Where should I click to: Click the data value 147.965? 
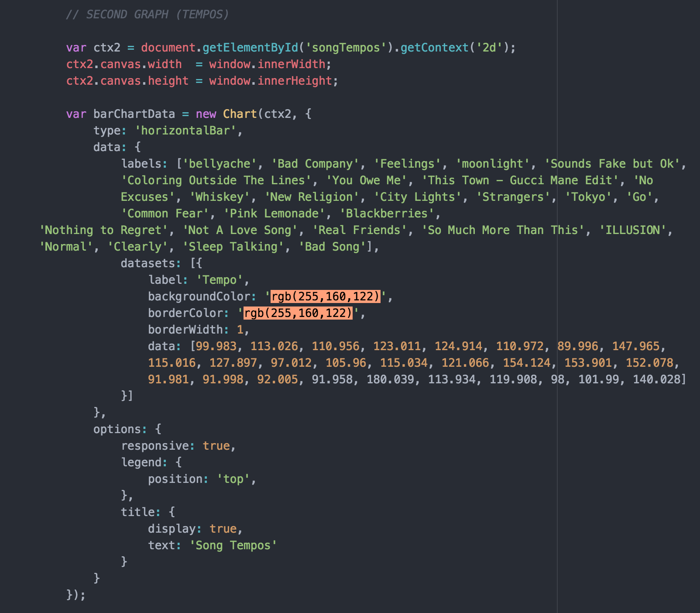pyautogui.click(x=636, y=346)
